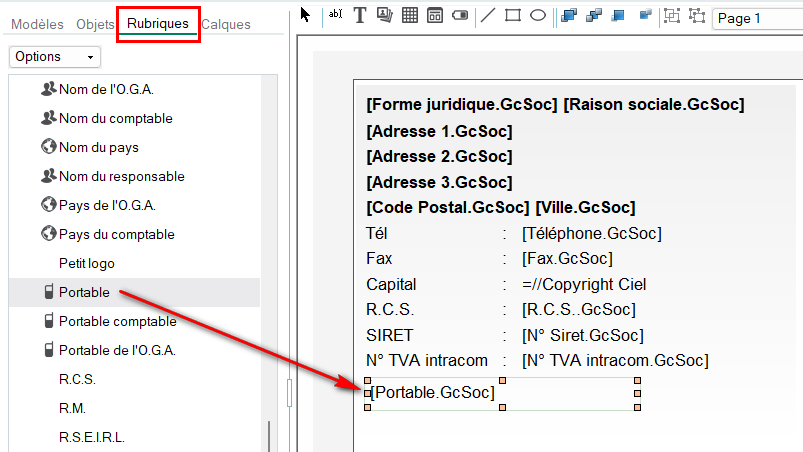Switch to the Calques tab
803x452 pixels.
point(226,24)
